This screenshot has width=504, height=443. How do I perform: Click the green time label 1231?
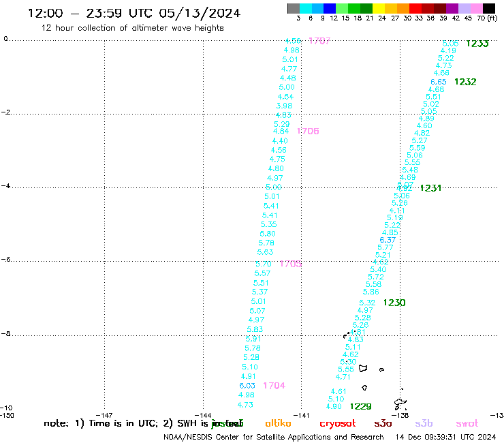(430, 188)
